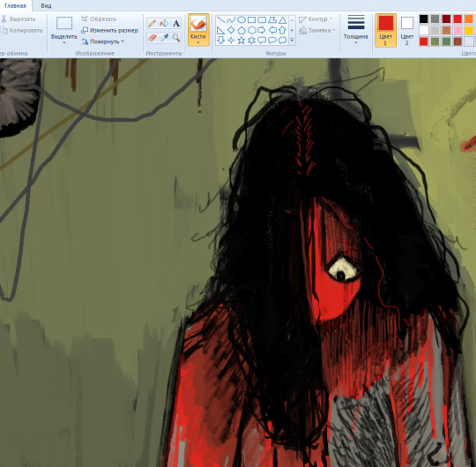Pick the Color picker eyedropper tool

164,38
